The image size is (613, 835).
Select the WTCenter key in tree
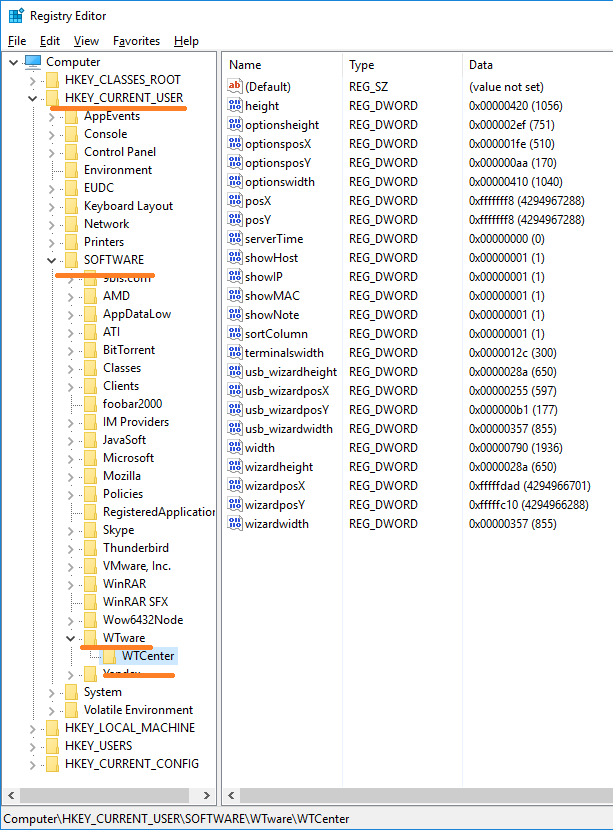[x=148, y=656]
